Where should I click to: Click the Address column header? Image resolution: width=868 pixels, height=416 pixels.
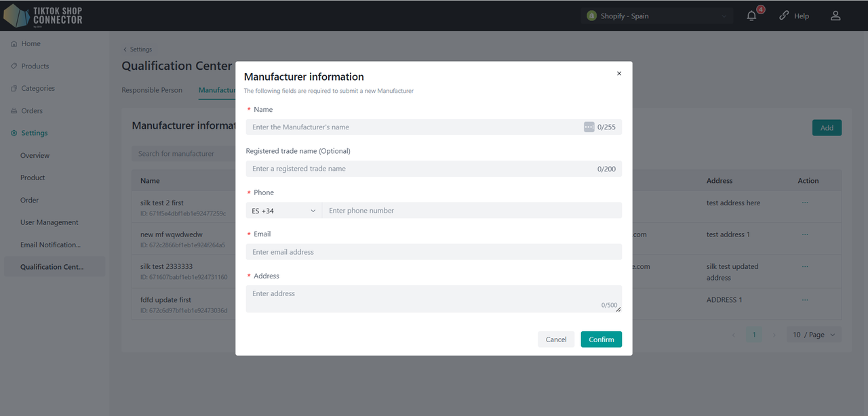tap(719, 181)
